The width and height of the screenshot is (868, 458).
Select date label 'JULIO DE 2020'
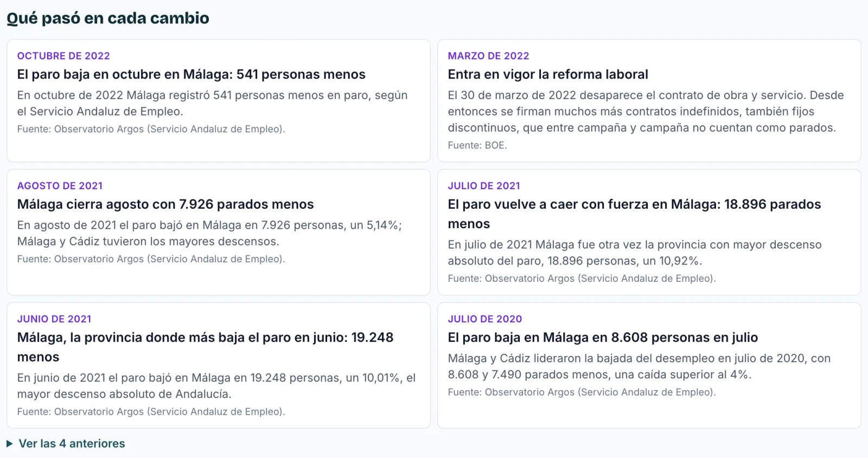[x=485, y=319]
